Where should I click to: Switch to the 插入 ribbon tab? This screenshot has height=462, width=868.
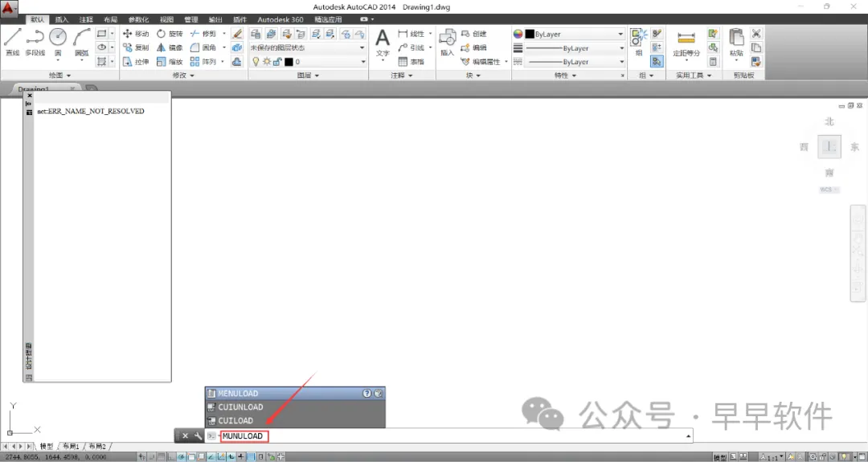(61, 19)
